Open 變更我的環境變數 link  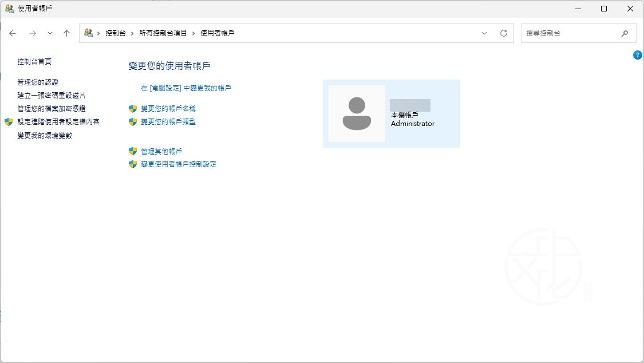pos(45,136)
